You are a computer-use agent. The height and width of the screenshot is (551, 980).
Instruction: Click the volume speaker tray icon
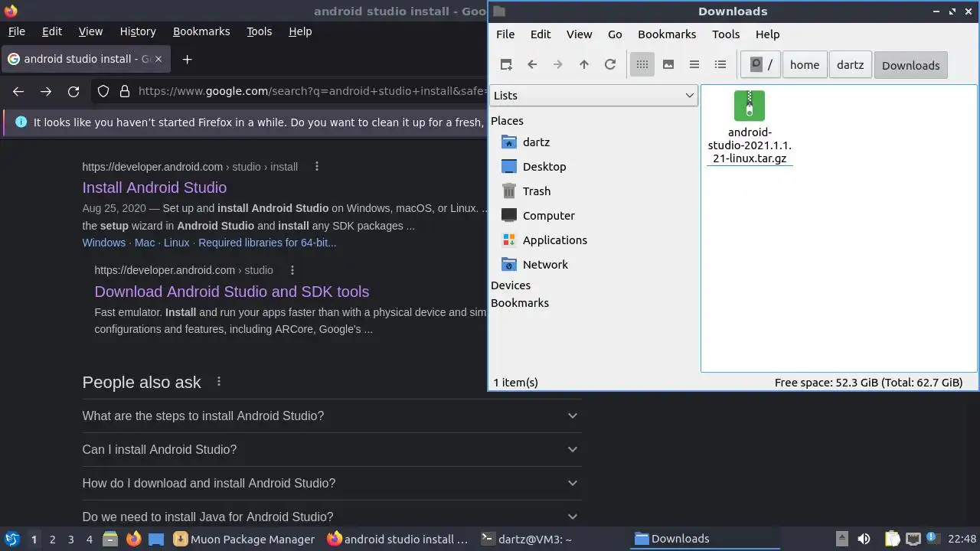pyautogui.click(x=864, y=540)
